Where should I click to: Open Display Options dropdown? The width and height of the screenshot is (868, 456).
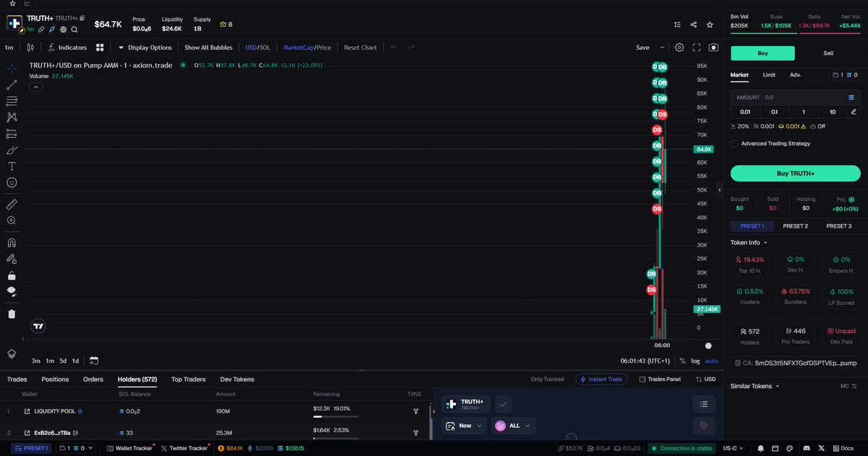coord(145,48)
